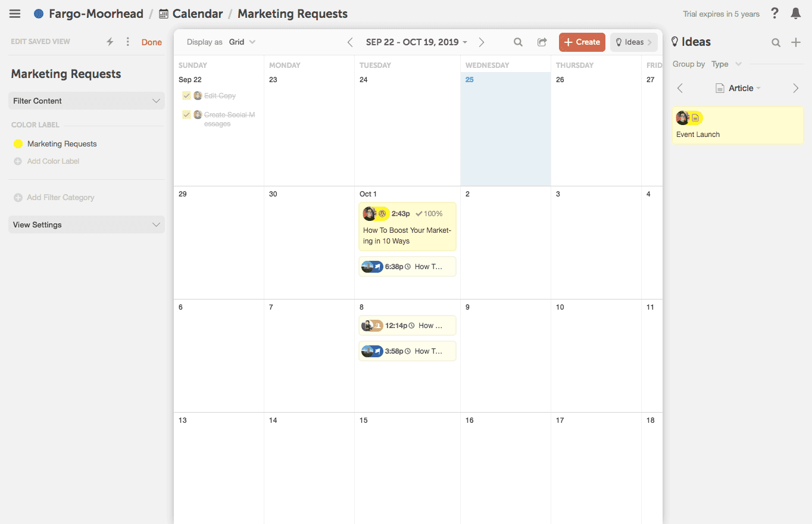Toggle the Ideas panel button
812x524 pixels.
pyautogui.click(x=633, y=42)
